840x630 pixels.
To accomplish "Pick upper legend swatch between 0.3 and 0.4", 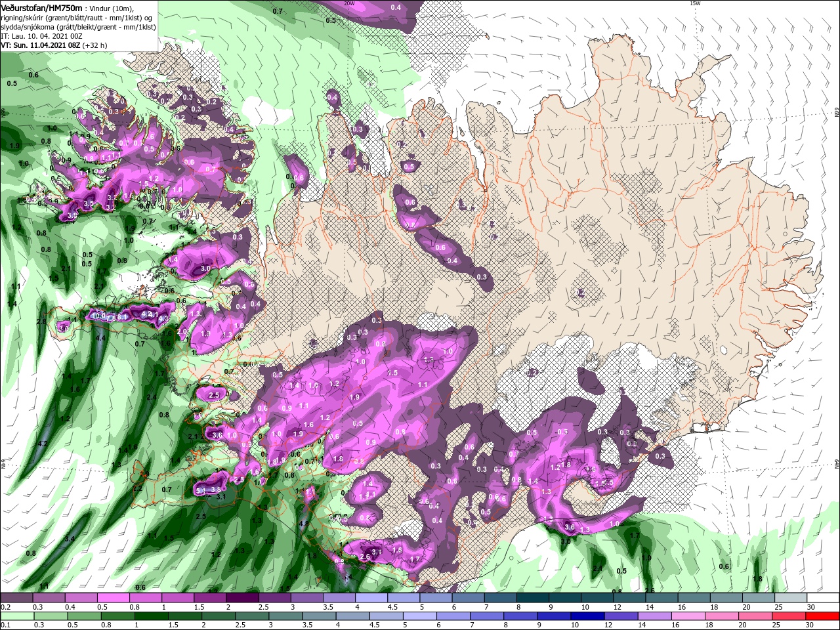I will 49,598.
